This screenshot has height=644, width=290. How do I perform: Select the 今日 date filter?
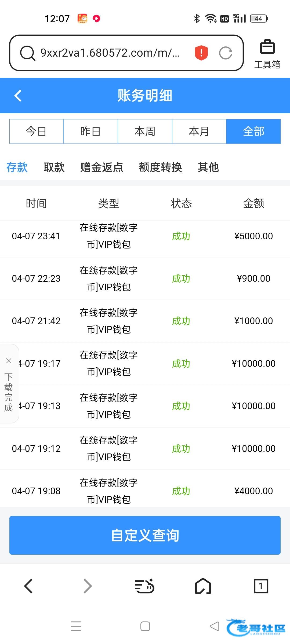coord(37,131)
